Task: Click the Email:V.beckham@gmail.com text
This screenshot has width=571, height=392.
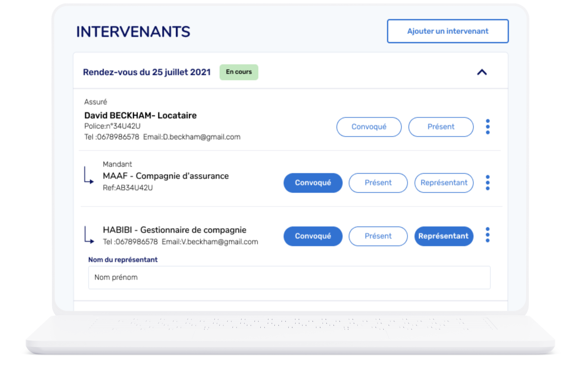Action: pos(210,242)
